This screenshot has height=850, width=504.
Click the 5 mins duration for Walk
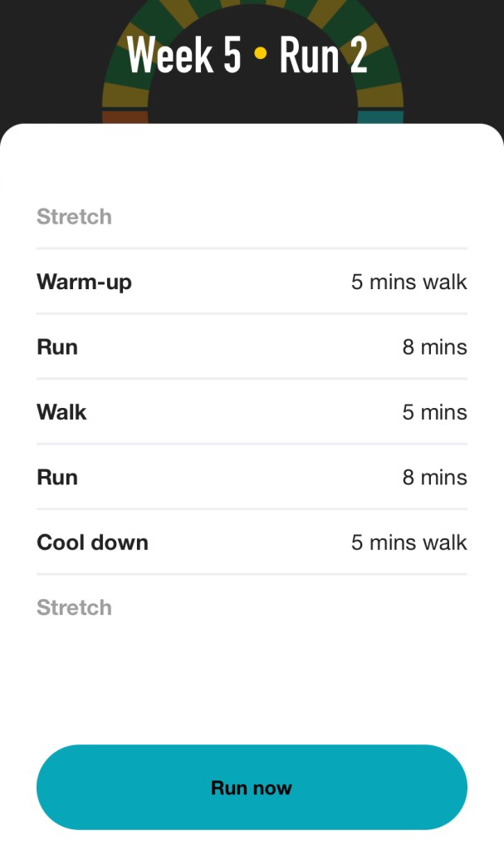pyautogui.click(x=434, y=412)
